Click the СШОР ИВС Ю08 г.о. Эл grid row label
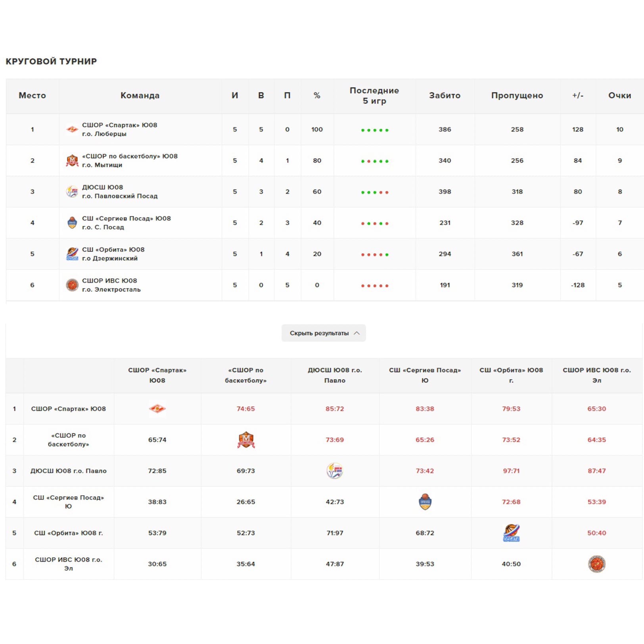 pyautogui.click(x=69, y=564)
